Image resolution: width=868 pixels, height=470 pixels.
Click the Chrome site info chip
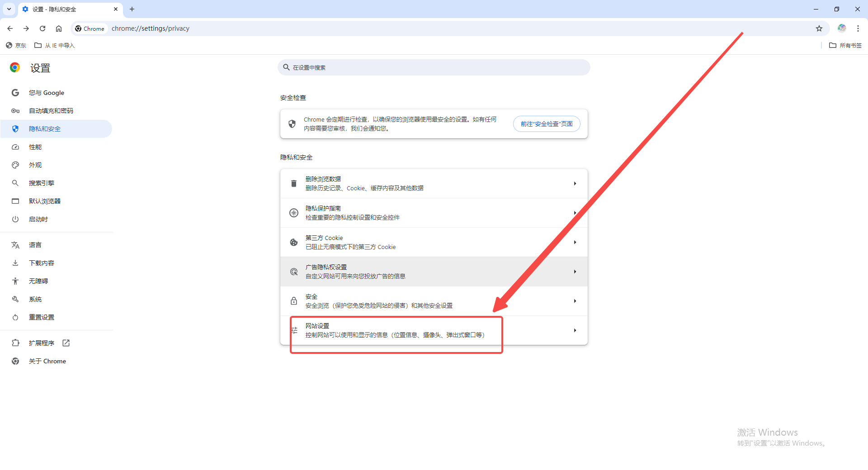point(90,28)
